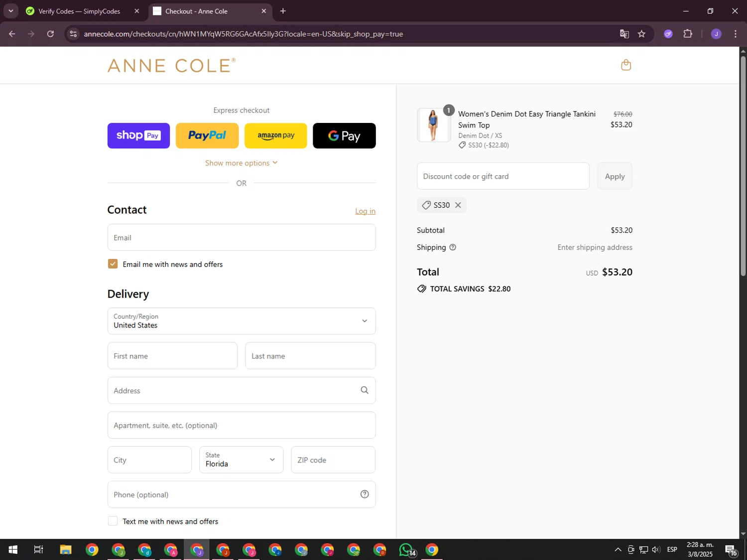Image resolution: width=747 pixels, height=560 pixels.
Task: Open the purple browser extension icon
Action: pos(668,34)
